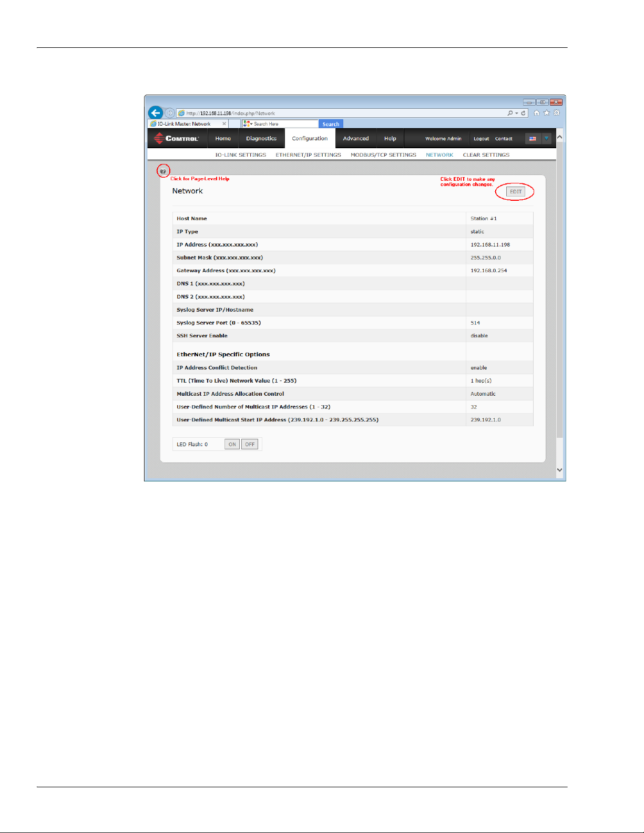The height and width of the screenshot is (833, 644).
Task: Click the IP Address Conflict Detection value enable
Action: [x=479, y=368]
